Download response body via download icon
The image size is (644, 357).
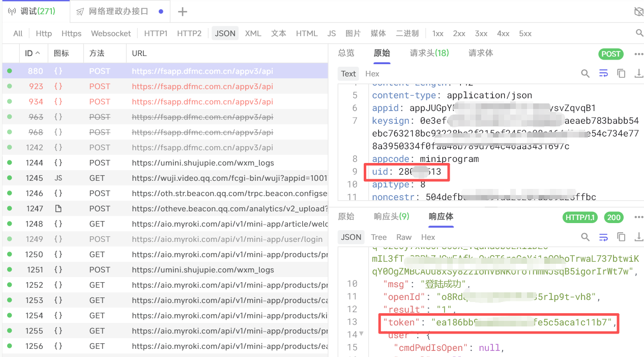click(x=638, y=237)
